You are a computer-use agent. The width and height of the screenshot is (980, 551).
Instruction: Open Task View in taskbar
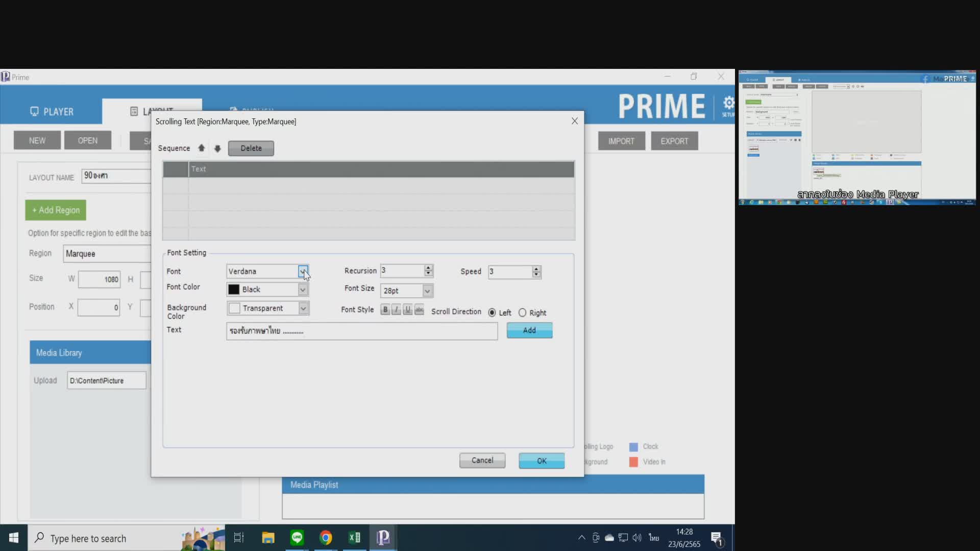(239, 538)
